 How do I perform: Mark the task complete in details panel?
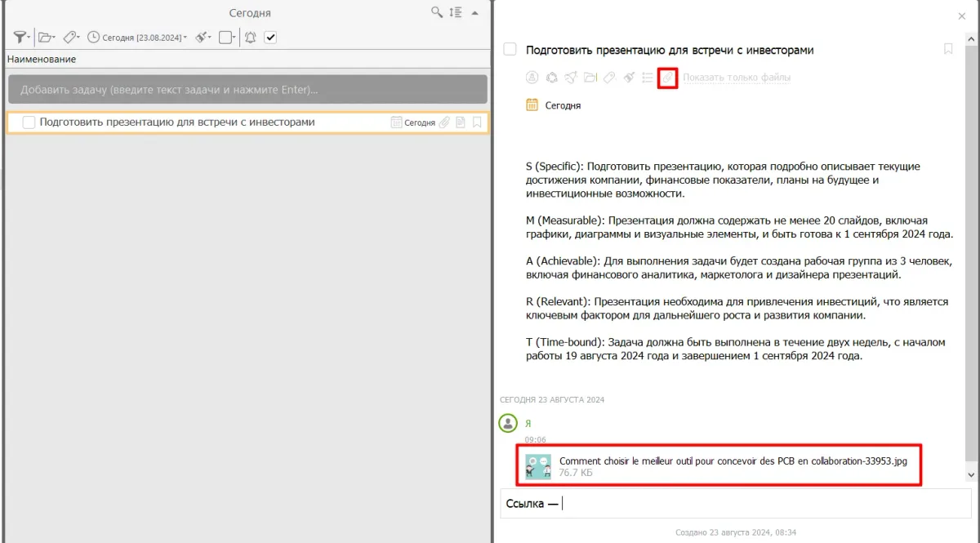point(510,50)
